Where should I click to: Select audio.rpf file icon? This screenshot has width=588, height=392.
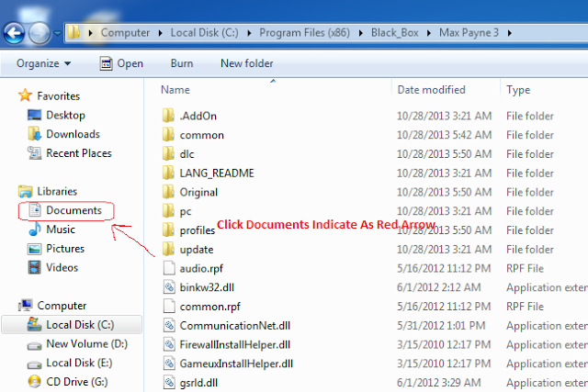[x=169, y=268]
